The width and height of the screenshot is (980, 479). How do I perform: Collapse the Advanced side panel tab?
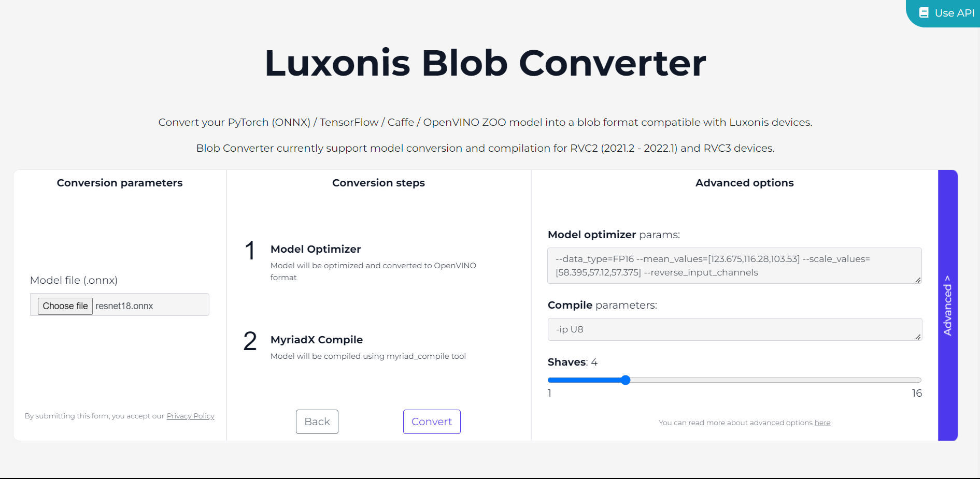(947, 305)
